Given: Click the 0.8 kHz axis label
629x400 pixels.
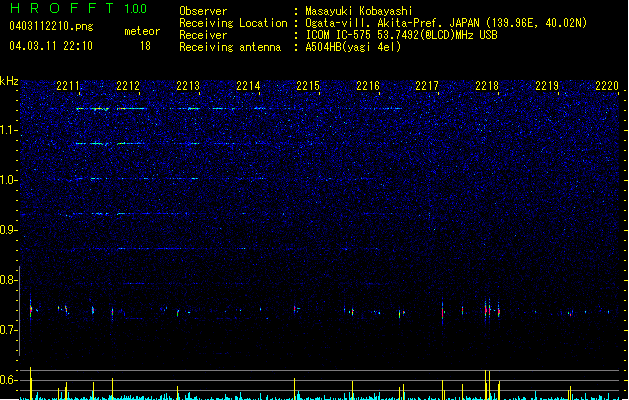Looking at the screenshot, I should point(8,280).
